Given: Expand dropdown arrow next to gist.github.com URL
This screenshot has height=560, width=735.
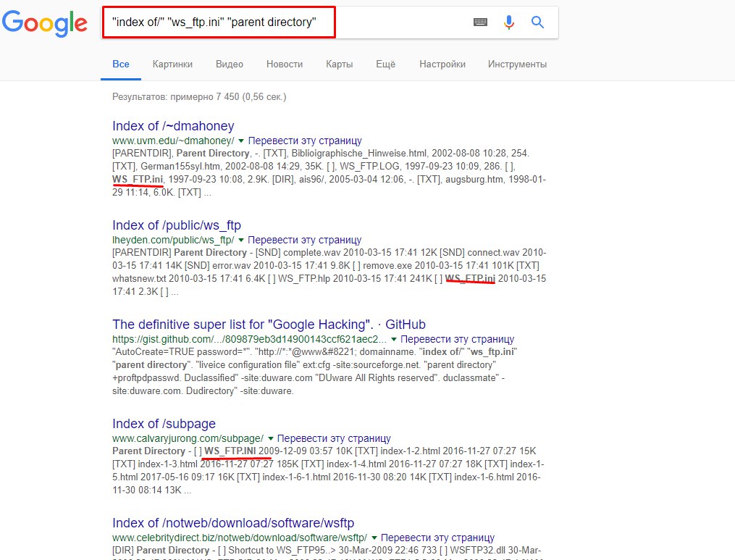Looking at the screenshot, I should 394,339.
